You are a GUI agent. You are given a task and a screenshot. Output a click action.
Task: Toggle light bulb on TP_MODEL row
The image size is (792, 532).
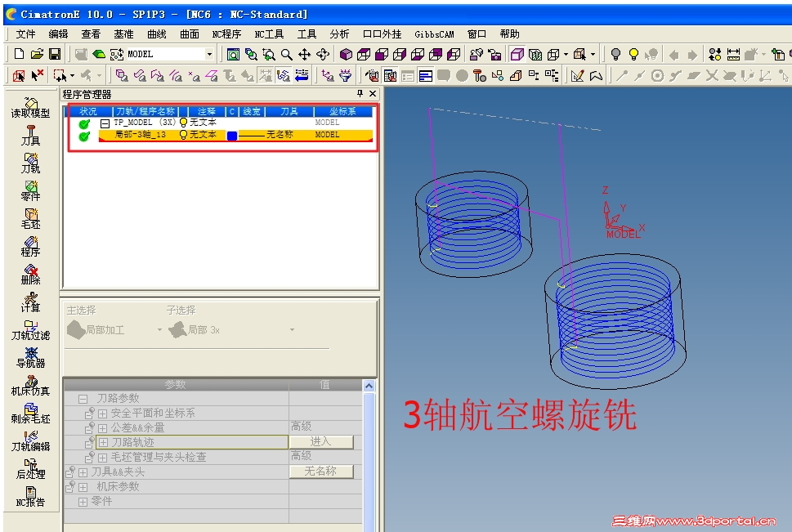[183, 123]
